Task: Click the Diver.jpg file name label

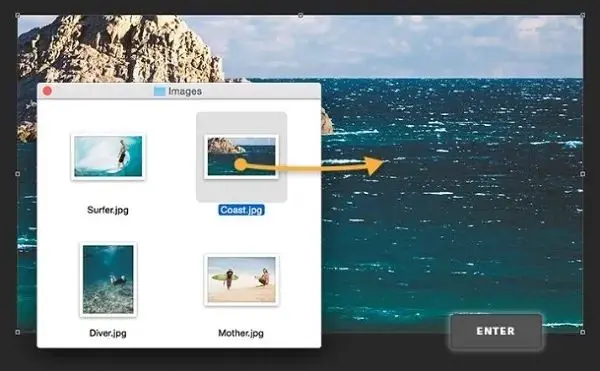Action: (108, 333)
